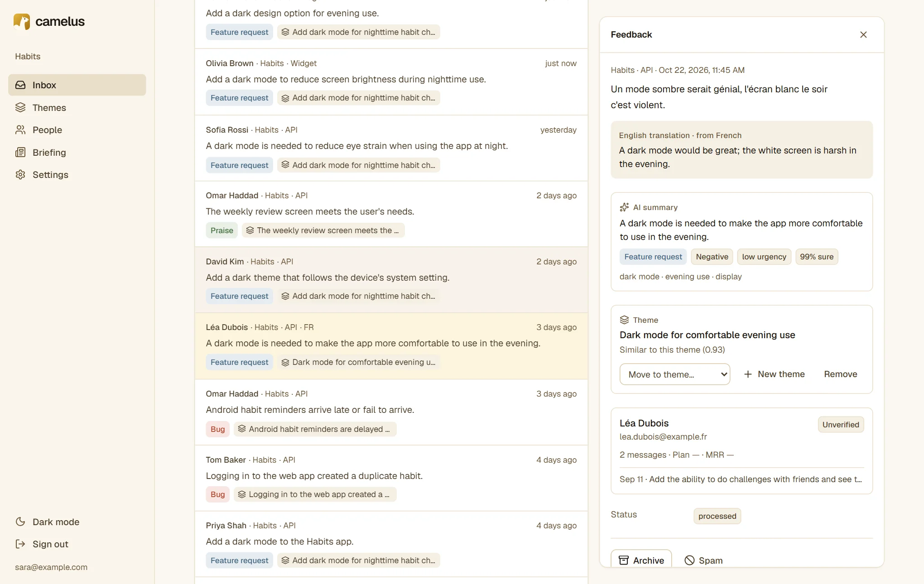Remove feedback from its theme
The height and width of the screenshot is (584, 924).
(841, 374)
